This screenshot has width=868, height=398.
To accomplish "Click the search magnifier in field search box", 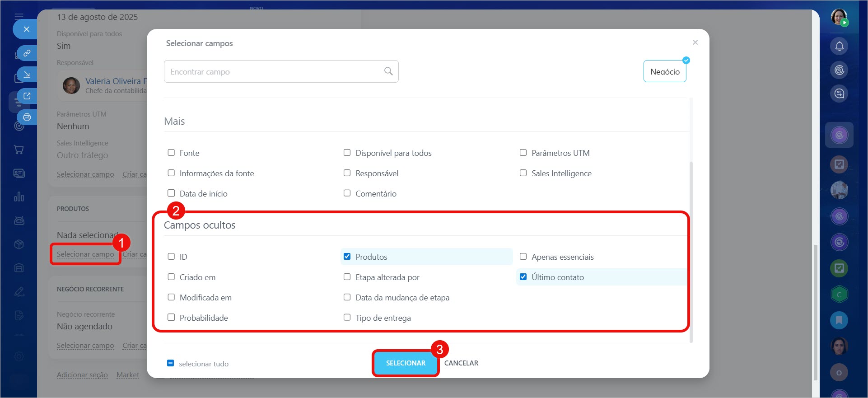I will 388,71.
